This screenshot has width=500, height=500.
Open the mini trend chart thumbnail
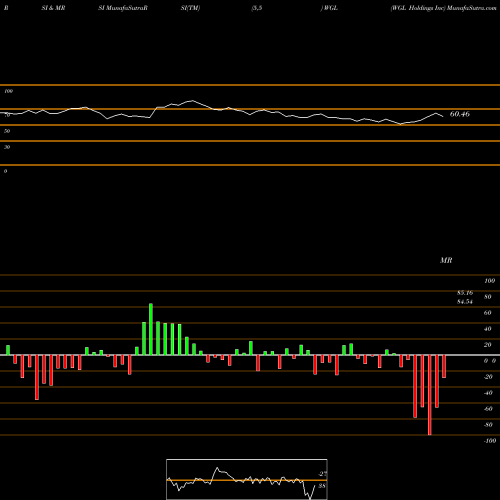(x=247, y=479)
